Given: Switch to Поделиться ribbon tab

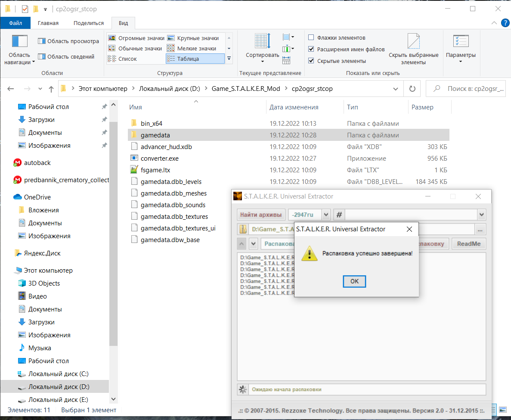Looking at the screenshot, I should tap(88, 23).
